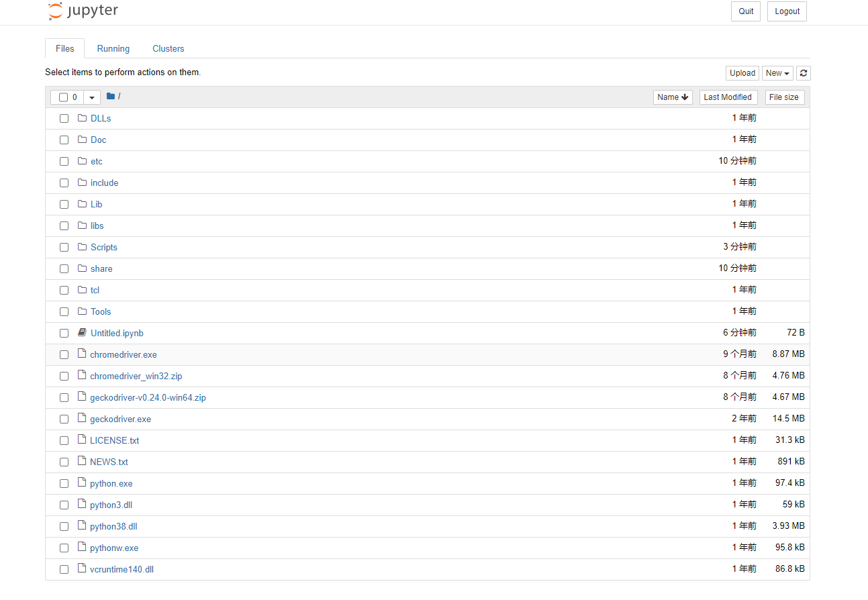868x600 pixels.
Task: Tick the select-all checkbox in the header
Action: (x=64, y=97)
